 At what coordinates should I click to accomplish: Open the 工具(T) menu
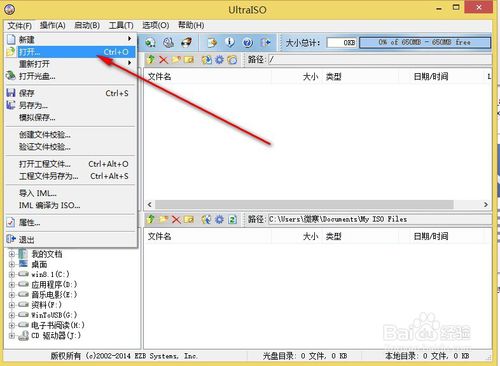point(121,25)
